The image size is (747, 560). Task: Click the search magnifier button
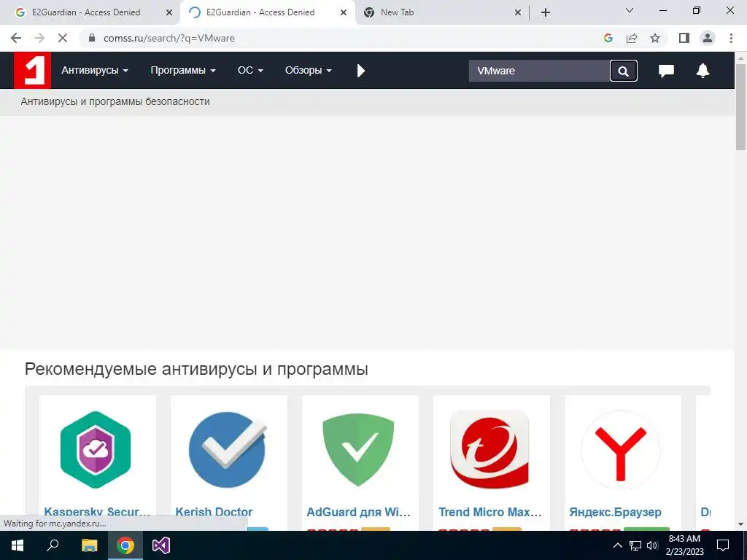point(623,71)
